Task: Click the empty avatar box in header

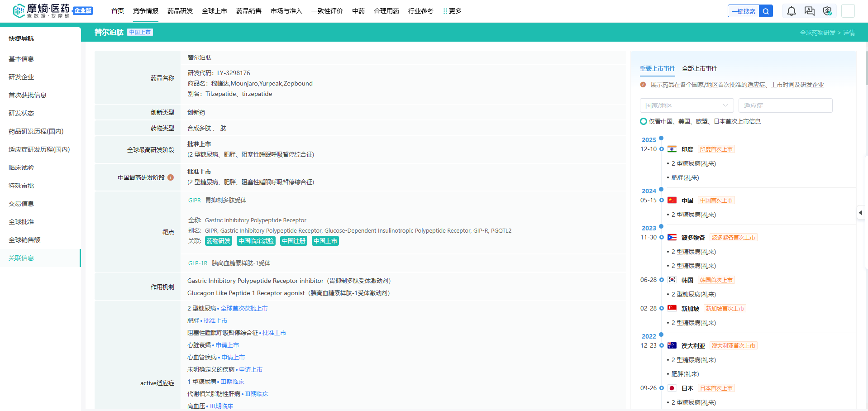Action: (x=848, y=11)
